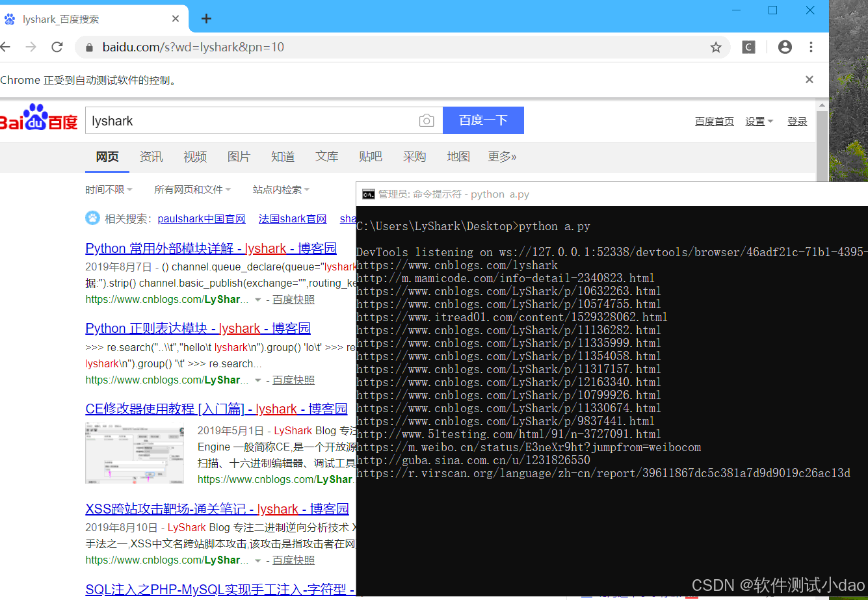Click the browser back arrow
The image size is (868, 600).
(5, 47)
